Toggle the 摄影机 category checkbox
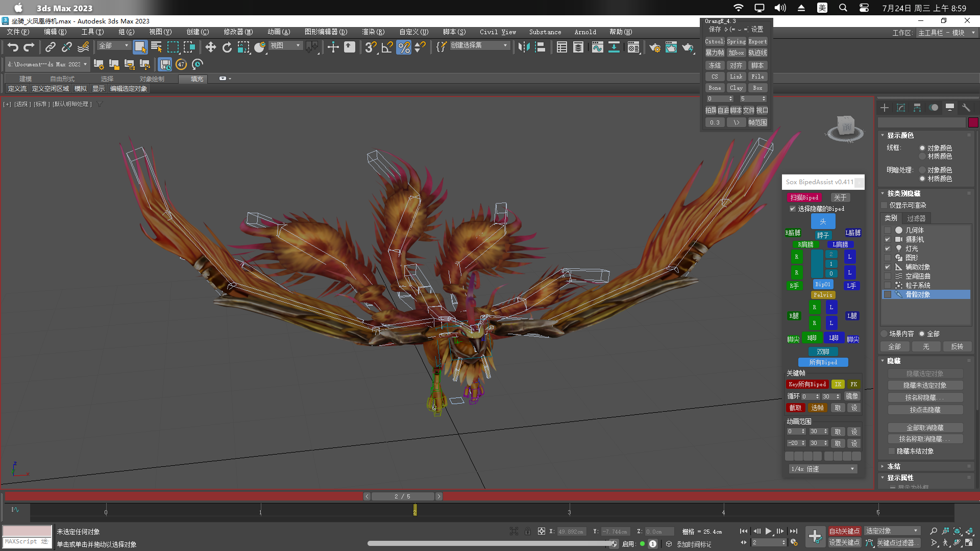The image size is (980, 551). (x=888, y=239)
